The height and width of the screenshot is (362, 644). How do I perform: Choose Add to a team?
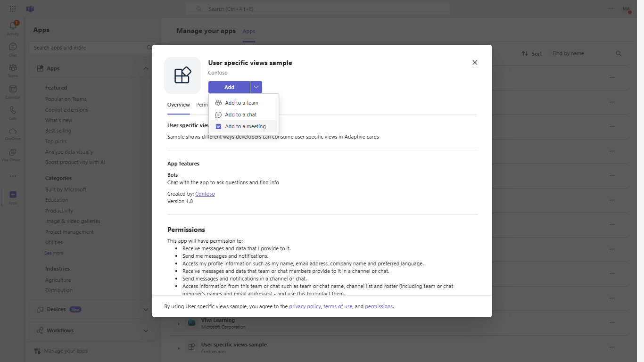click(x=244, y=103)
